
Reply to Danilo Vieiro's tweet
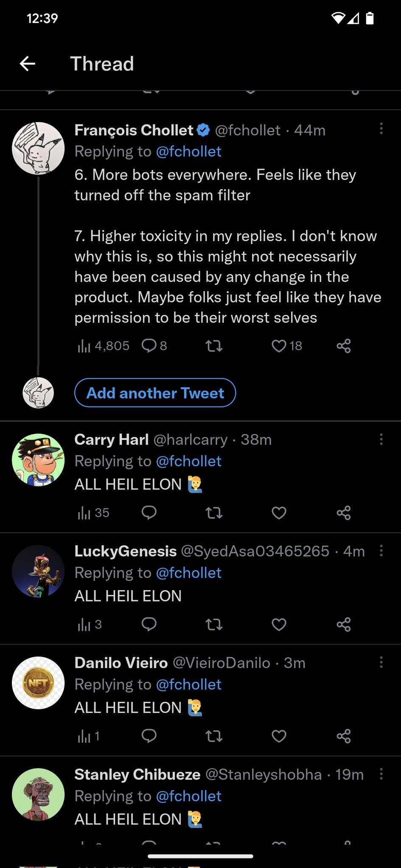pos(149,736)
